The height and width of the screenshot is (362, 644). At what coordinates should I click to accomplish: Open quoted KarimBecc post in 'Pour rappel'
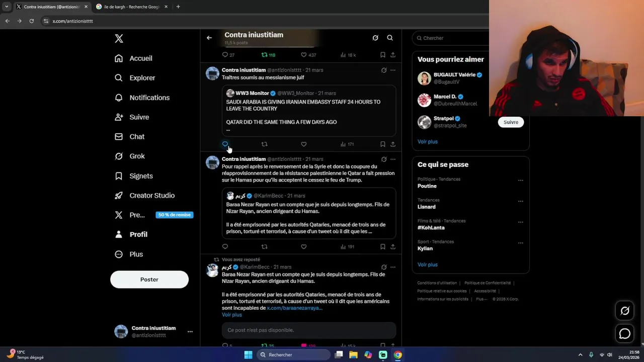click(x=309, y=213)
